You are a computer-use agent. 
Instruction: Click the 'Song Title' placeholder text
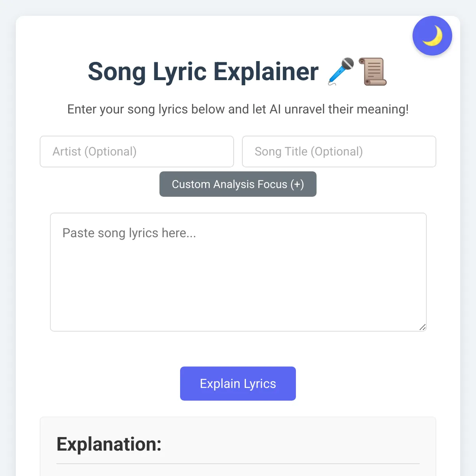(x=281, y=152)
